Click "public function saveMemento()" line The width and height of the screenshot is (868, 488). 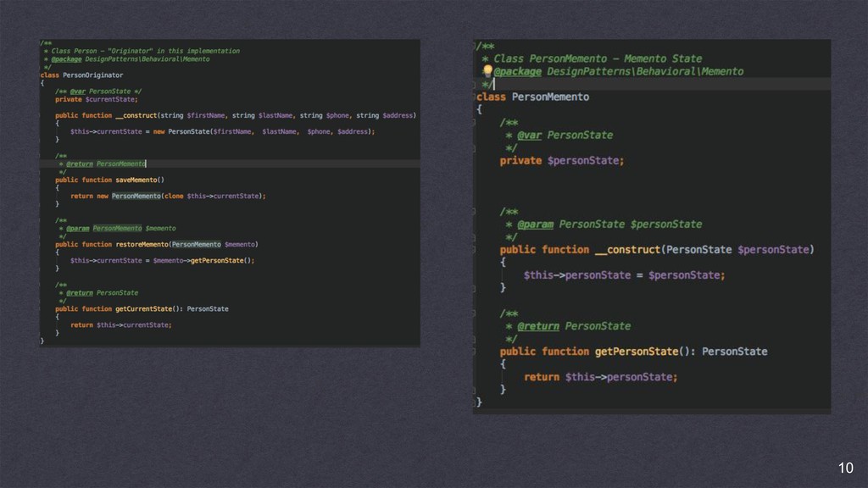click(x=109, y=180)
